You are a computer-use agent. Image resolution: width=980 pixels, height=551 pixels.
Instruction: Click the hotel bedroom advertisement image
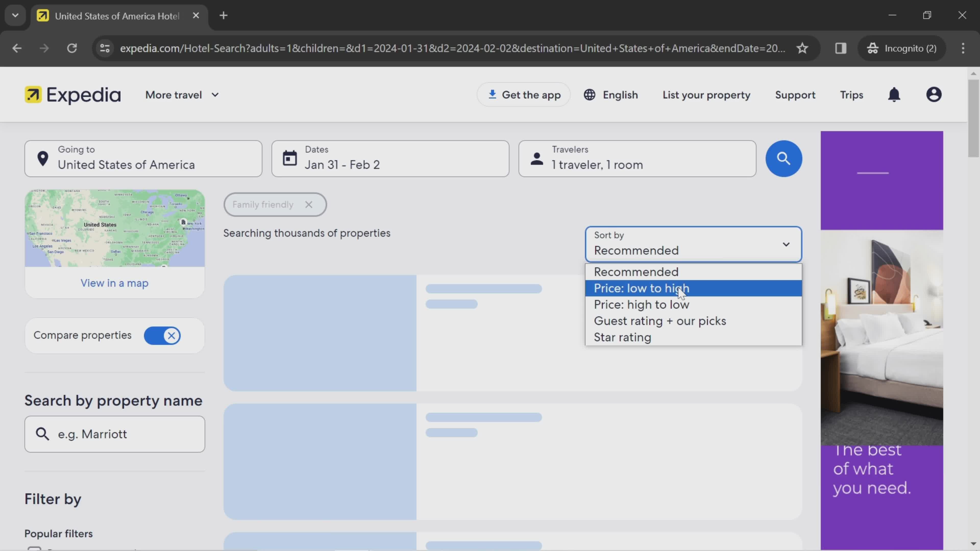881,338
